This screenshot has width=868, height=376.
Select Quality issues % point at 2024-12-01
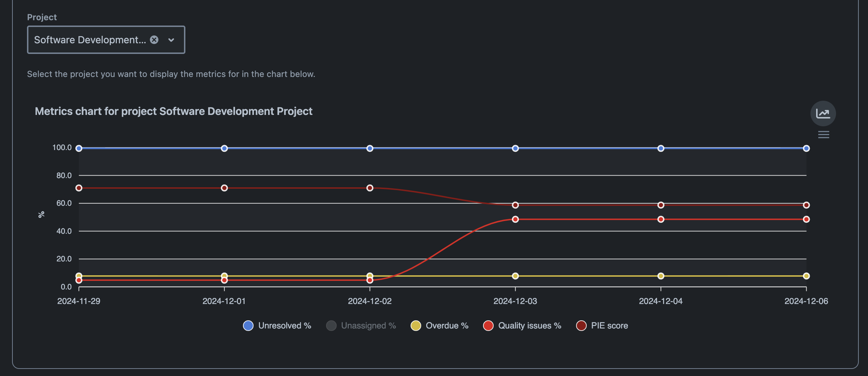[224, 280]
